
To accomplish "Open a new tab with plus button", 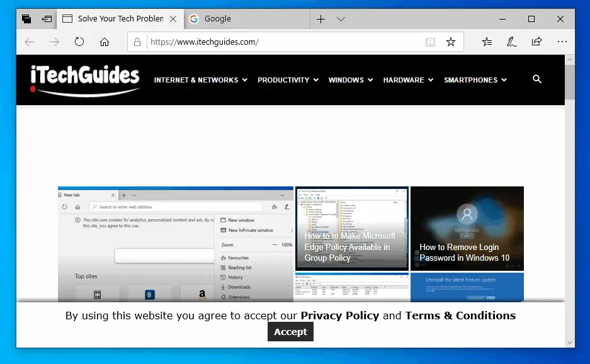I will click(x=321, y=19).
